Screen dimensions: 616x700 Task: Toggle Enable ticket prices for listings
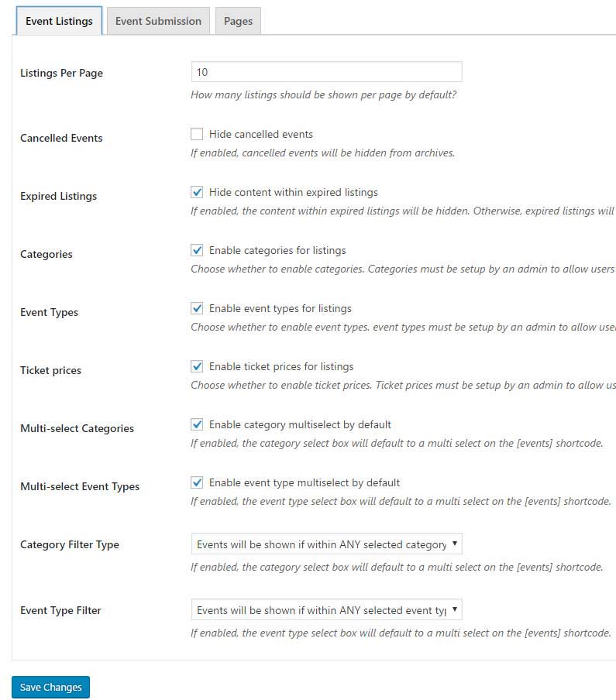[x=197, y=366]
